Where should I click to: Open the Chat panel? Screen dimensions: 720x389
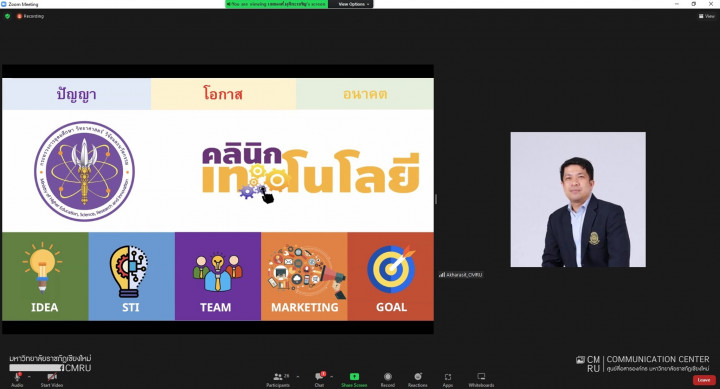coord(319,377)
